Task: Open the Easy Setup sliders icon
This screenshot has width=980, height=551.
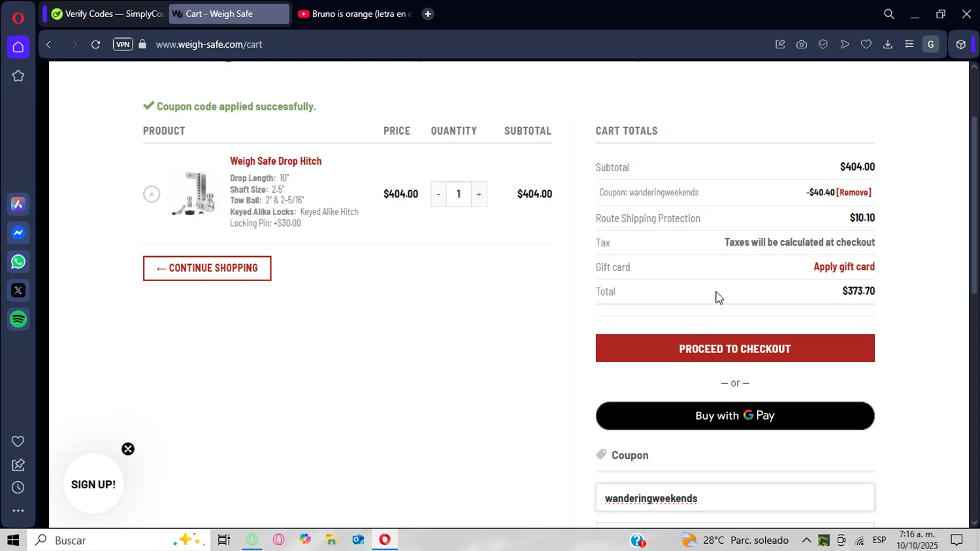Action: click(909, 44)
